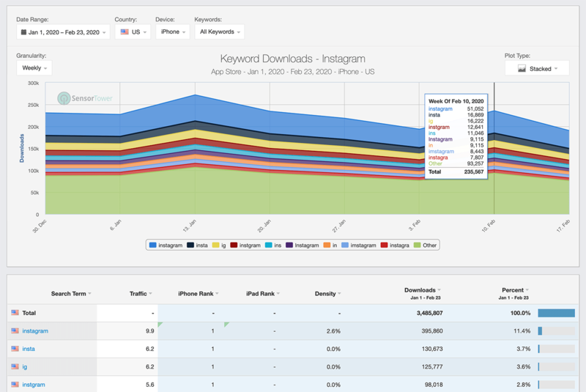The height and width of the screenshot is (392, 586).
Task: Click the Sensor Tower logo watermark
Action: (86, 97)
